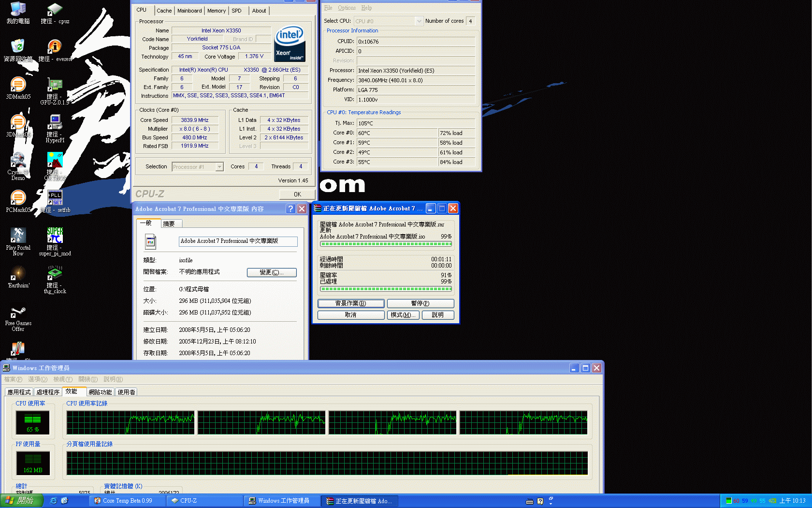
Task: Select the Earthsim desktop icon
Action: (18, 277)
